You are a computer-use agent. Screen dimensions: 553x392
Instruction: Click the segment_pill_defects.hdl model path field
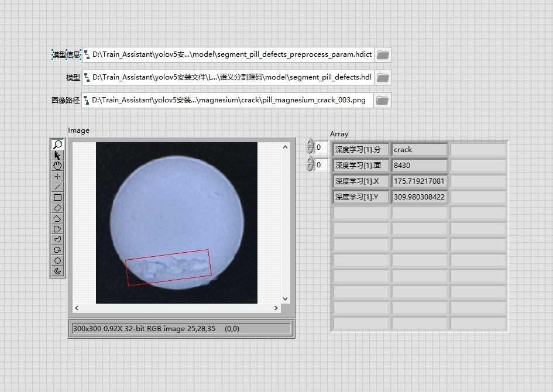click(228, 78)
